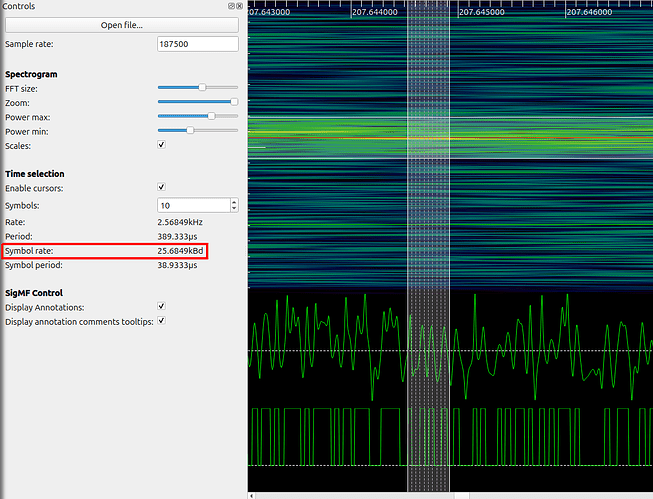Click the Time selection section heading

[x=35, y=174]
